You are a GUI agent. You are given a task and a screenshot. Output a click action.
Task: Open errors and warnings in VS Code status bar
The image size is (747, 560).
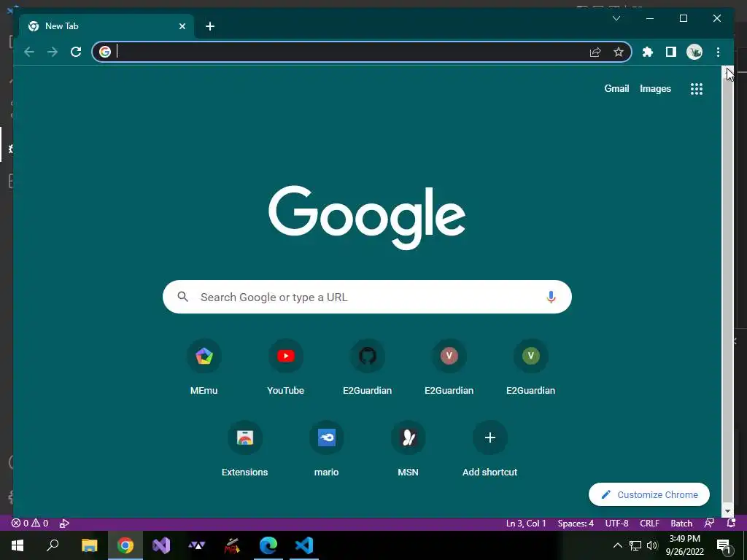tap(30, 523)
